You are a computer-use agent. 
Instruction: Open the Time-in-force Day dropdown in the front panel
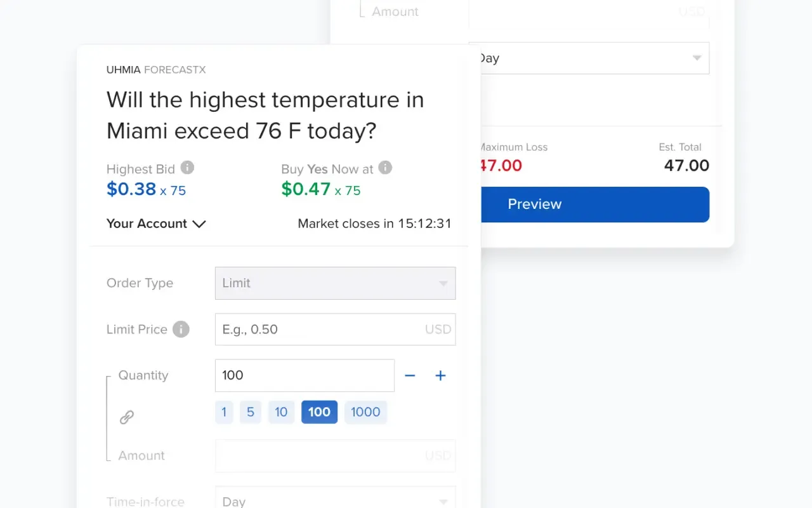click(335, 499)
